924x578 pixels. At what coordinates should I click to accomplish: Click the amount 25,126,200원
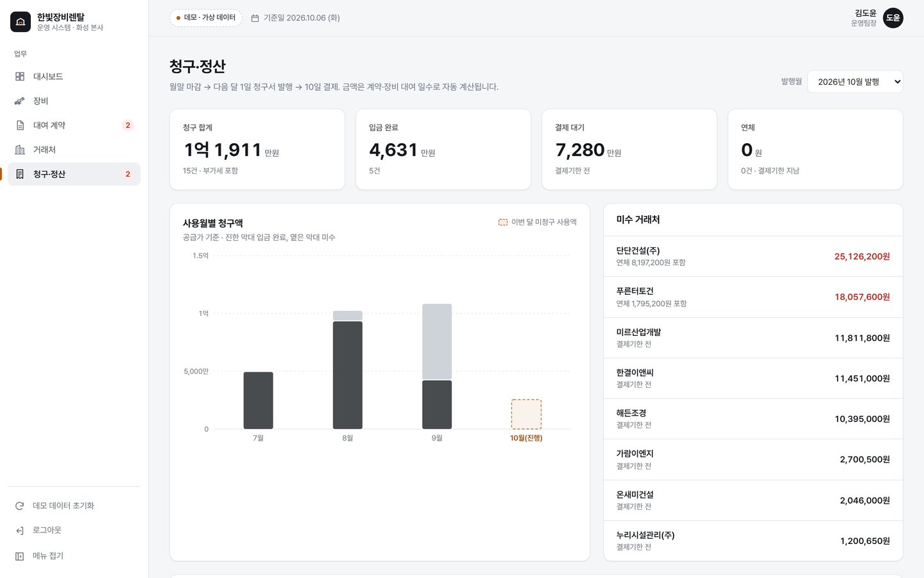click(862, 256)
